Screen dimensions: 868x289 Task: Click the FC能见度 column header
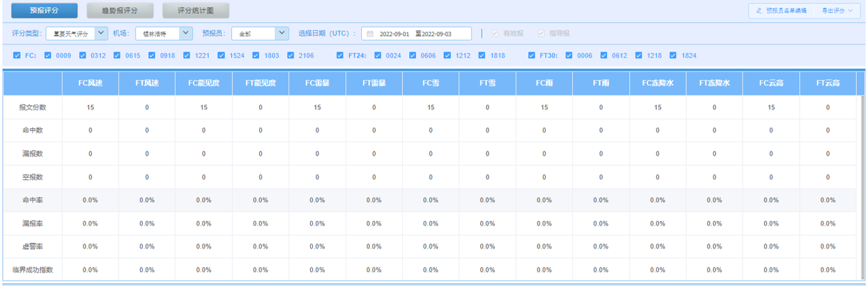click(x=204, y=83)
